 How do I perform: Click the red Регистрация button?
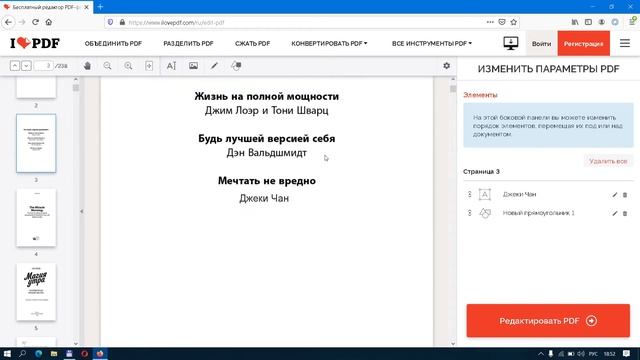coord(584,43)
